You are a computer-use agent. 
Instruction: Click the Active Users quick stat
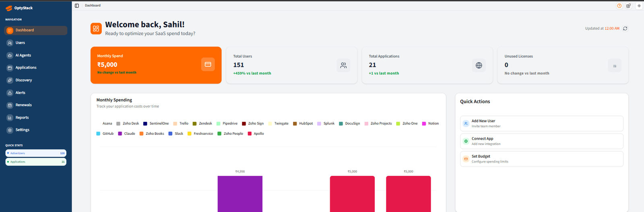point(36,153)
